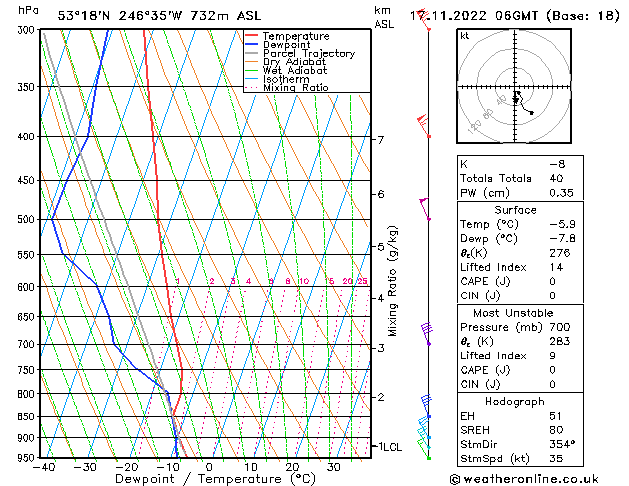Click the StmSpd (kt) value 35
This screenshot has height=486, width=629.
(556, 458)
